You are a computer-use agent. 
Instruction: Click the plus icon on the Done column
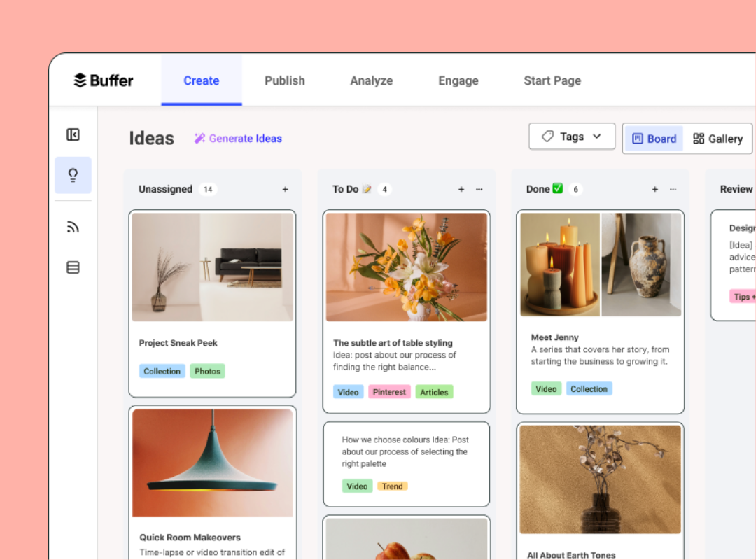(x=654, y=189)
